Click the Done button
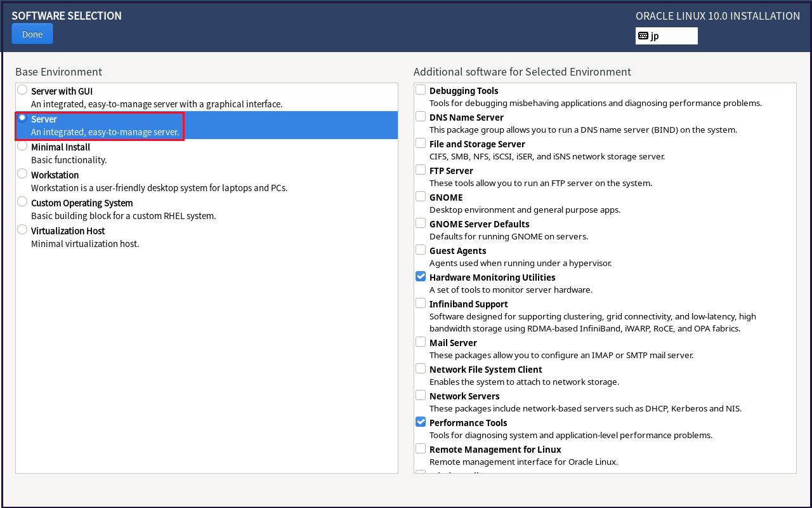This screenshot has height=508, width=812. coord(32,34)
